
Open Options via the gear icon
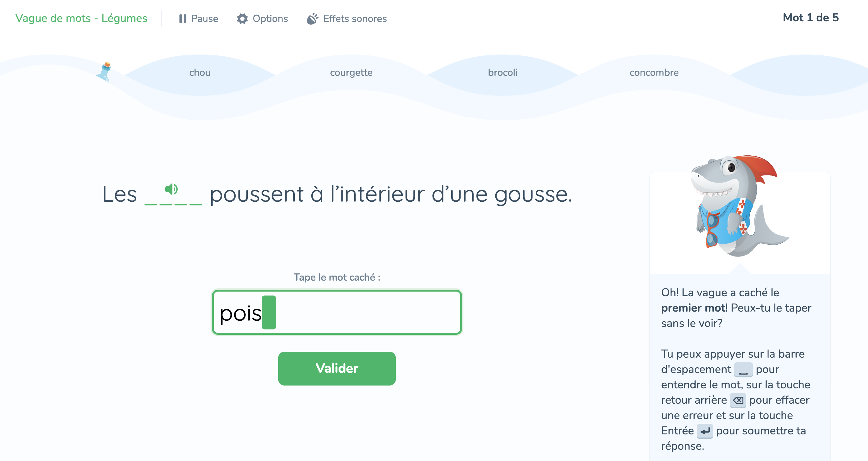point(243,19)
